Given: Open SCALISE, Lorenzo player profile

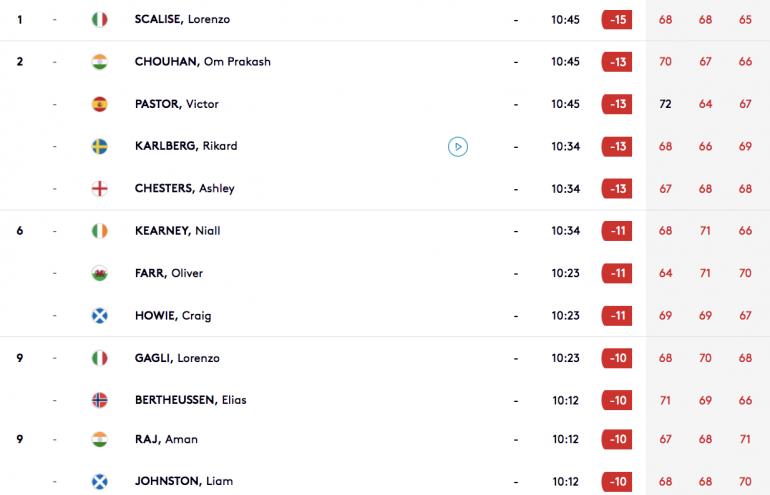Looking at the screenshot, I should coord(182,20).
